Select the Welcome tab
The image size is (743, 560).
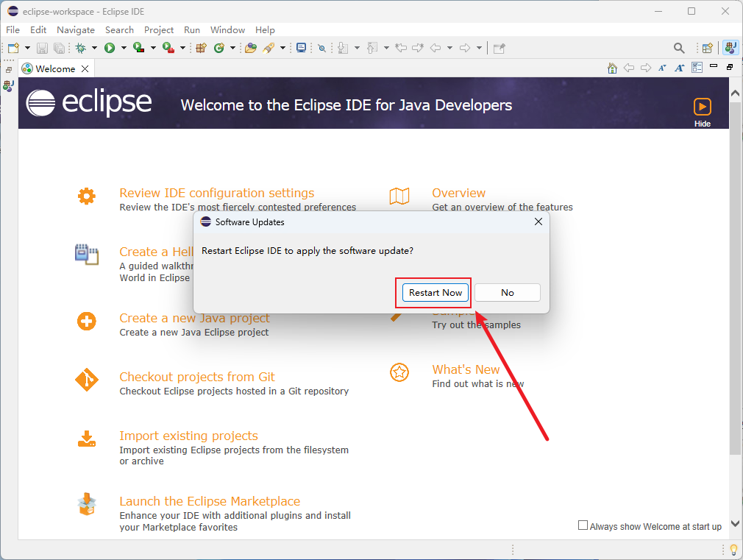55,68
